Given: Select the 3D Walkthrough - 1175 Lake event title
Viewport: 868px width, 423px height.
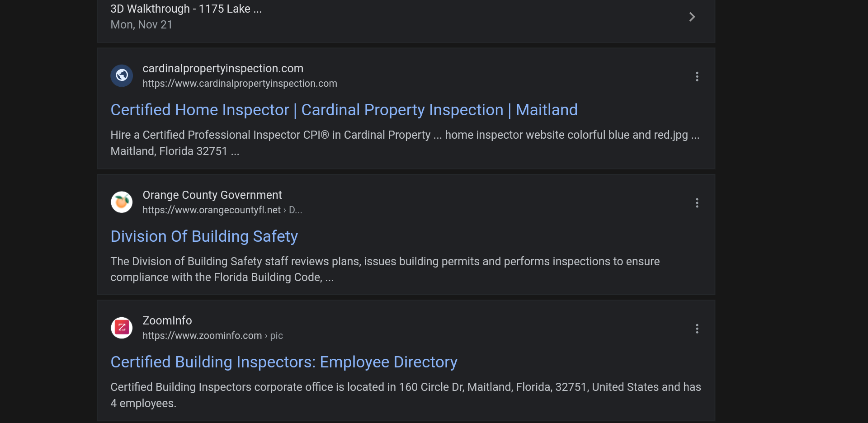Looking at the screenshot, I should click(x=186, y=9).
